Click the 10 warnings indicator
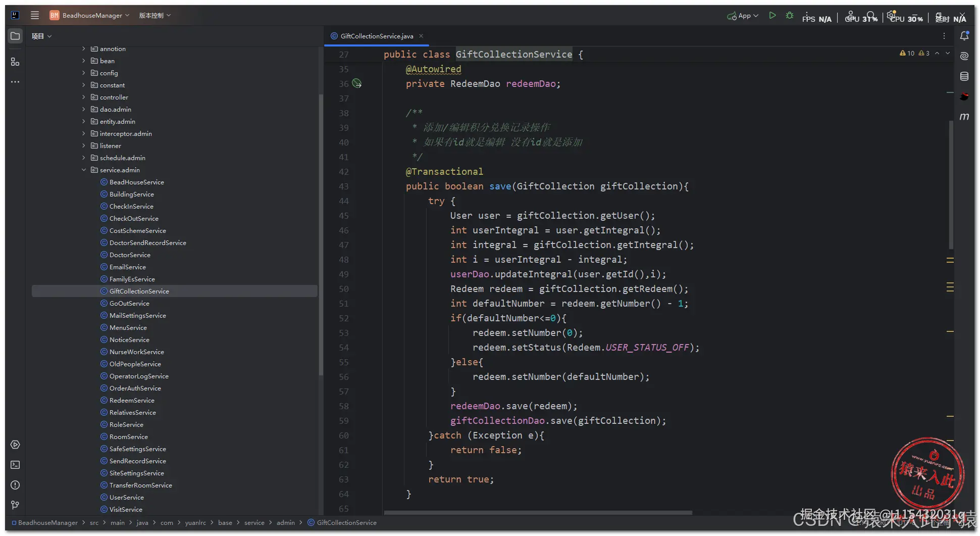Image resolution: width=980 pixels, height=536 pixels. pyautogui.click(x=907, y=53)
